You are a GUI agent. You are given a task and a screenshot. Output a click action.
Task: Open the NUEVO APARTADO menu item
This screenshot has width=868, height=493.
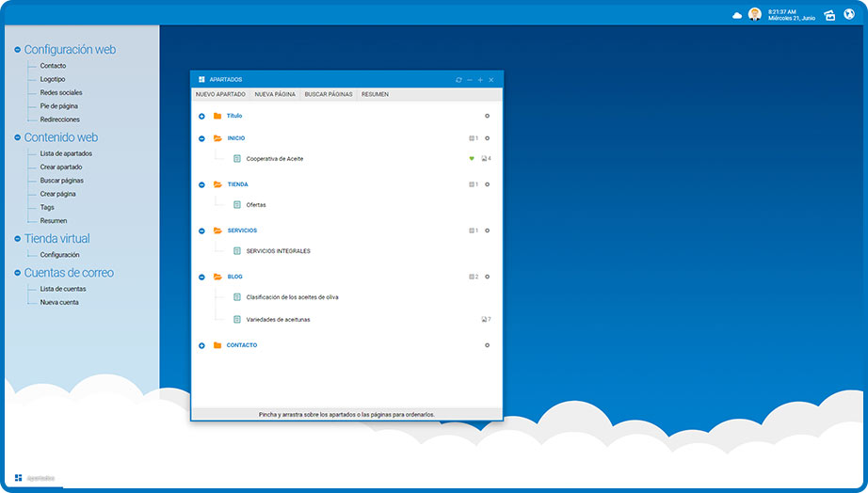click(220, 95)
